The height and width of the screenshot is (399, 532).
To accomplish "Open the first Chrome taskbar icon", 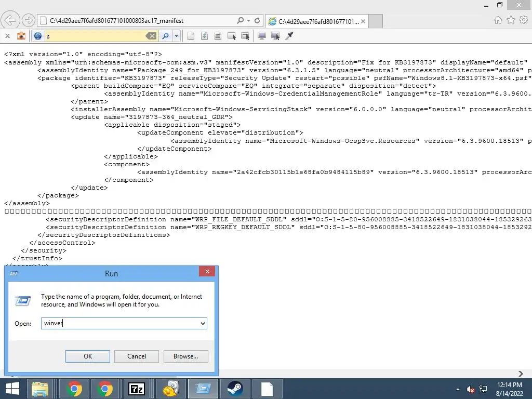I will pyautogui.click(x=74, y=389).
